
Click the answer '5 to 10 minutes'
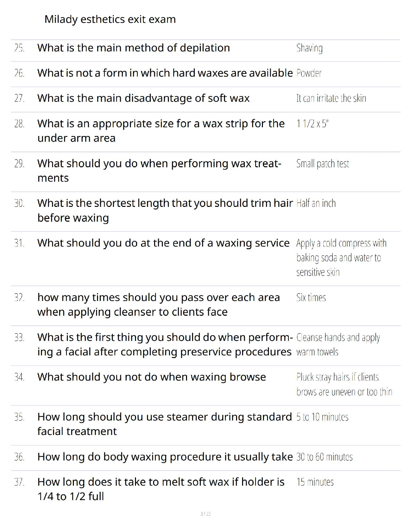[x=322, y=417]
